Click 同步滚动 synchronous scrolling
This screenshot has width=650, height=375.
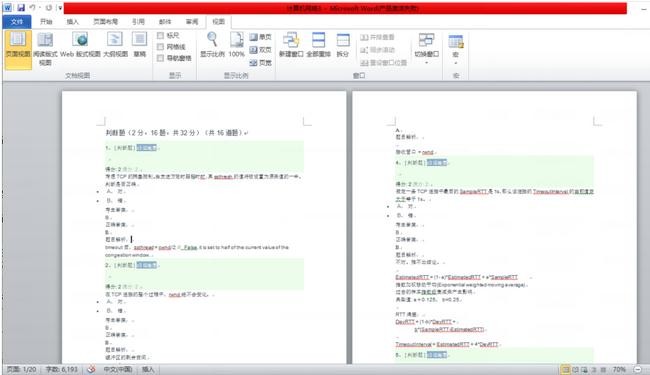coord(377,50)
